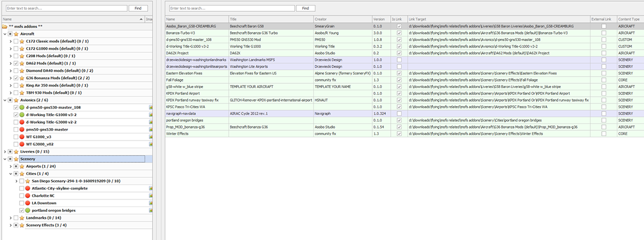644x240 pixels.
Task: Click the image icon on the Charlotte NC row
Action: (x=151, y=196)
